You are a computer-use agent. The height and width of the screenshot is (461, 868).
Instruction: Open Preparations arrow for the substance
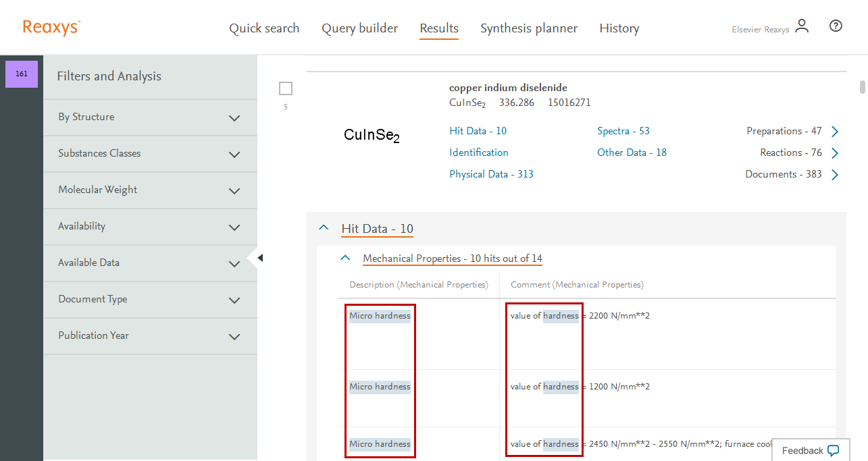click(x=835, y=132)
